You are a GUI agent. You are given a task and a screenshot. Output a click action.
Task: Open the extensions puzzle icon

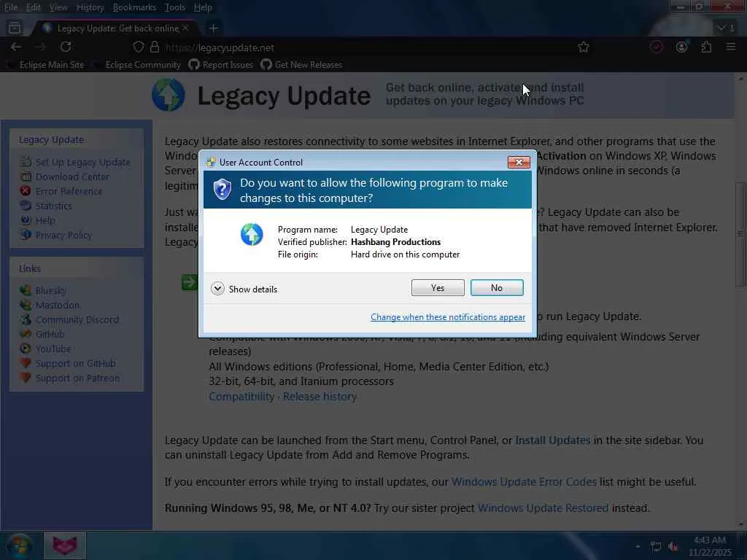tap(706, 47)
